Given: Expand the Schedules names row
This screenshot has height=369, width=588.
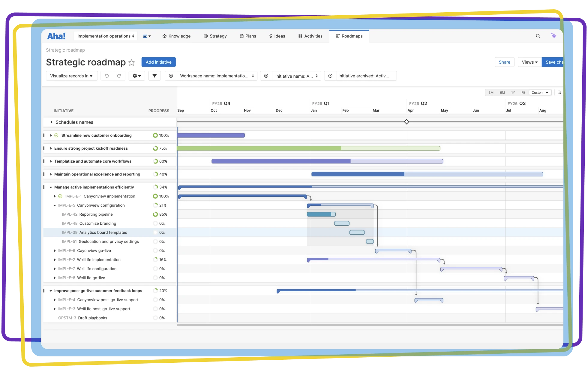Looking at the screenshot, I should (52, 122).
